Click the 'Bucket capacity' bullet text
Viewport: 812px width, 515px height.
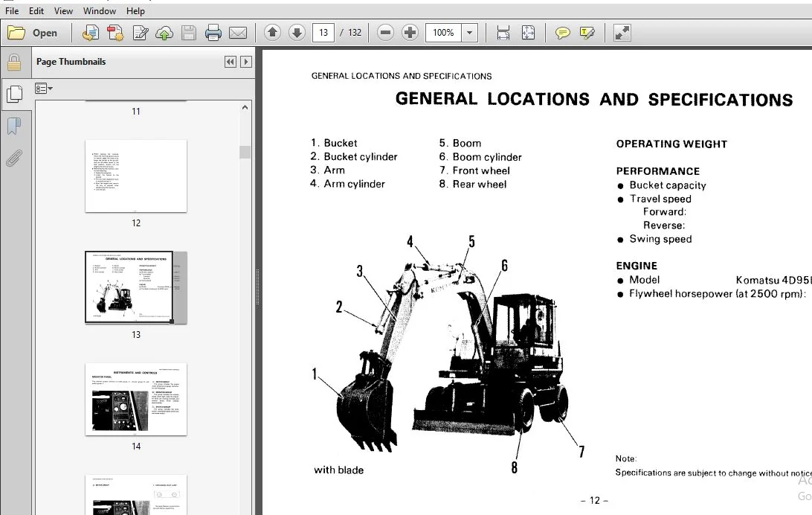click(x=668, y=185)
